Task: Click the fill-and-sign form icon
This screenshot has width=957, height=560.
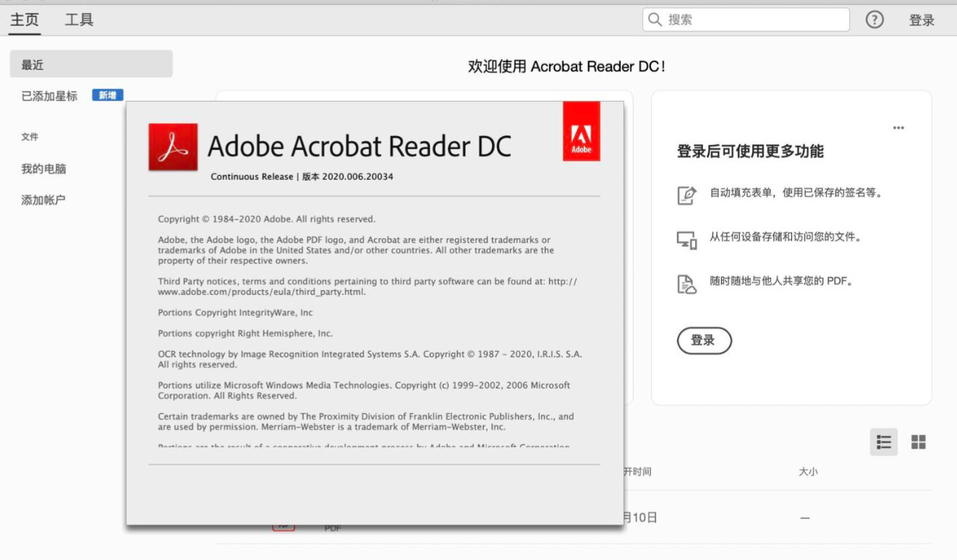Action: pos(687,196)
